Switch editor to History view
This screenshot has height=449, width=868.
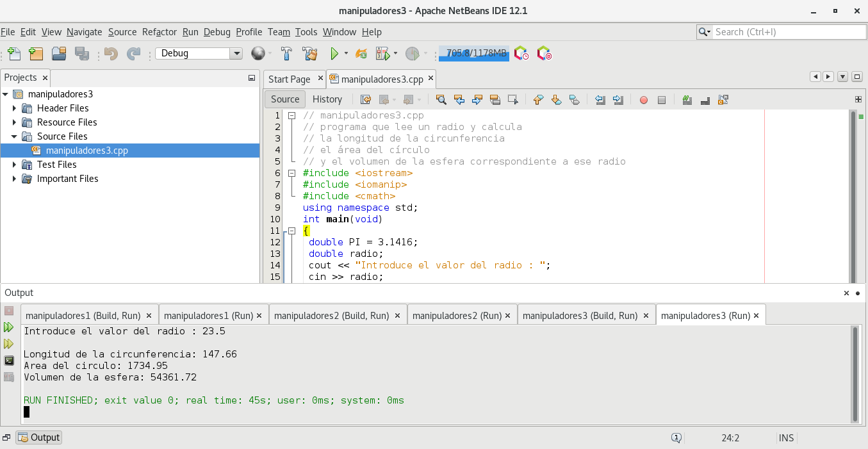[x=327, y=99]
